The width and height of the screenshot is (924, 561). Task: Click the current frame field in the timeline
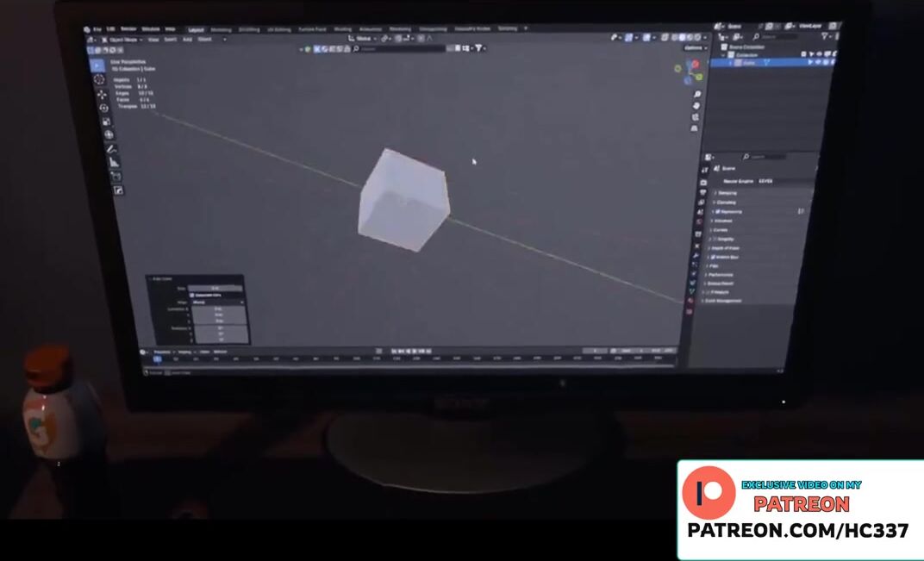[x=595, y=351]
